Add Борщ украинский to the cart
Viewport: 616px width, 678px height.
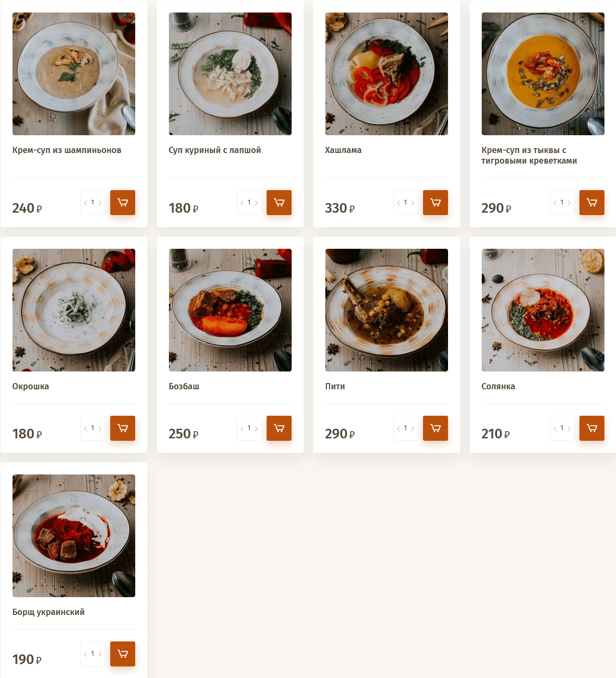point(123,654)
